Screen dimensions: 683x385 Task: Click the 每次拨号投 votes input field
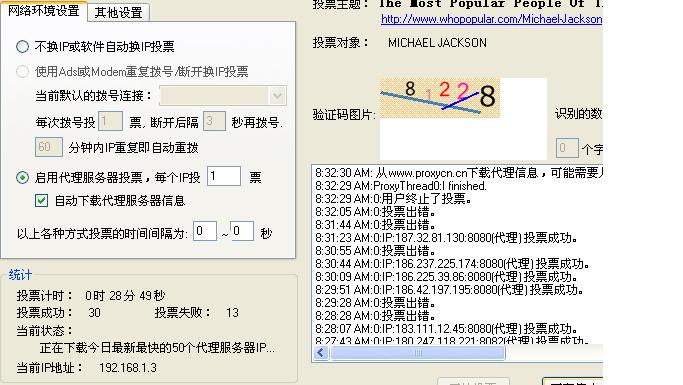pyautogui.click(x=110, y=121)
